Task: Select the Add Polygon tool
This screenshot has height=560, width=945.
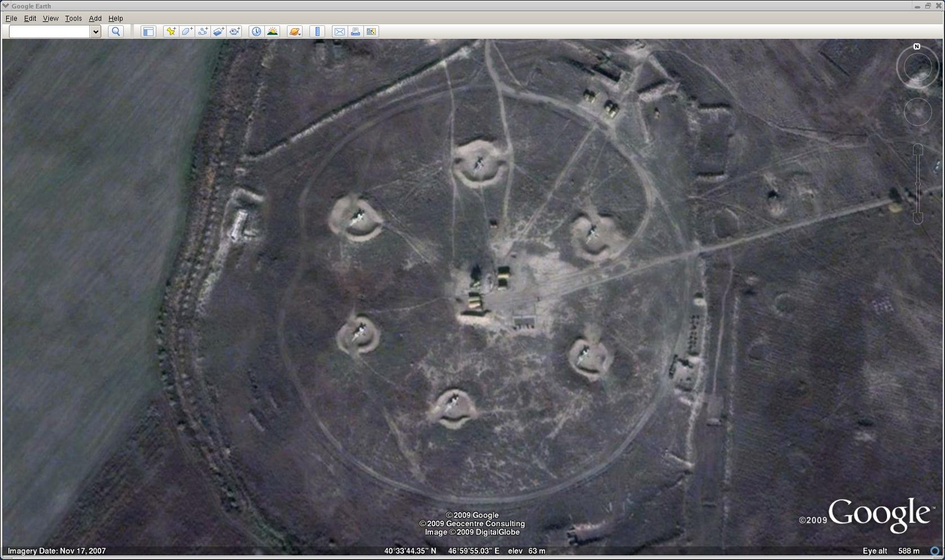Action: click(x=187, y=31)
